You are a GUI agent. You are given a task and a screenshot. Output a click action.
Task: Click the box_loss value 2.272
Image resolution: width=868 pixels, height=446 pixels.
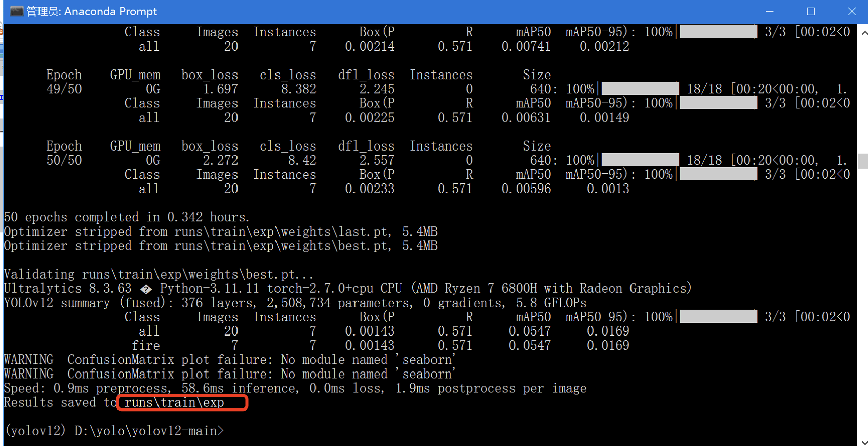pos(220,160)
